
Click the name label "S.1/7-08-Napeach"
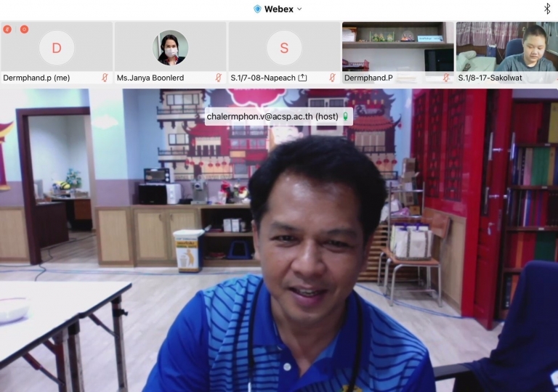pyautogui.click(x=263, y=78)
